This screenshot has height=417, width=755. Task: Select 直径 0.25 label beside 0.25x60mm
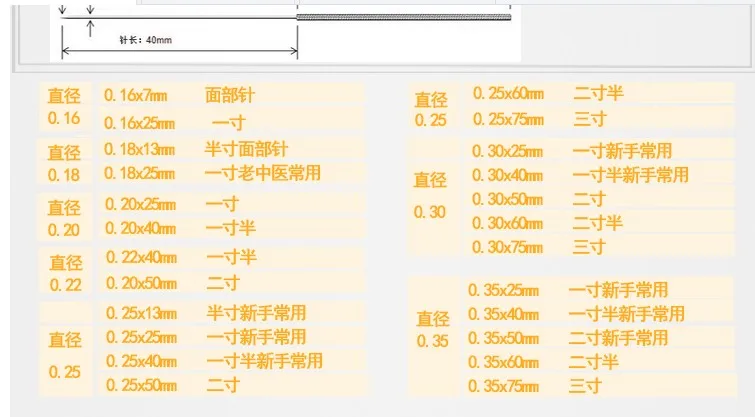(431, 110)
